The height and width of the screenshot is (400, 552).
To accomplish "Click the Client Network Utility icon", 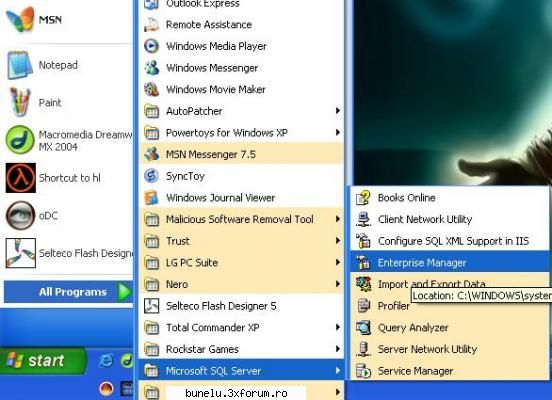I will [x=363, y=219].
